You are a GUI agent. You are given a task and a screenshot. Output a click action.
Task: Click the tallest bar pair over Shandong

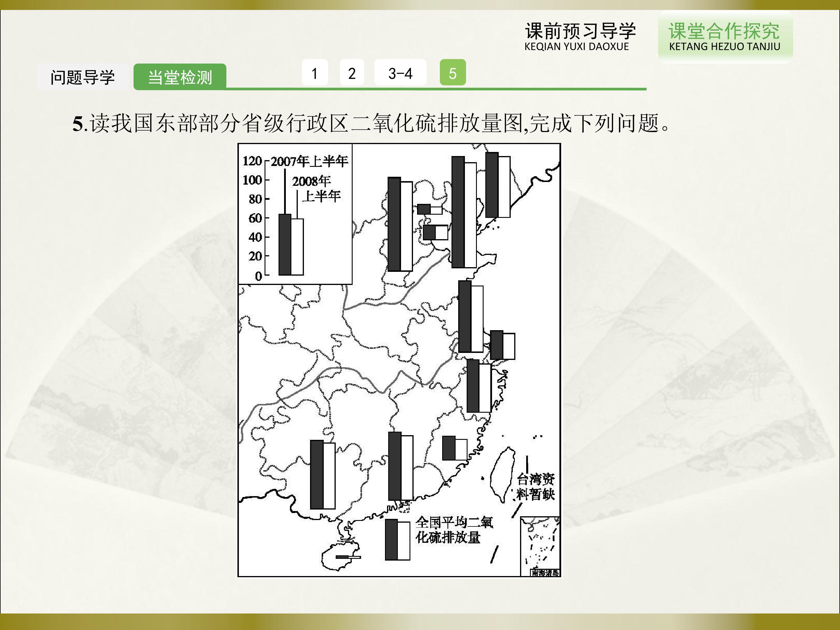(x=464, y=212)
